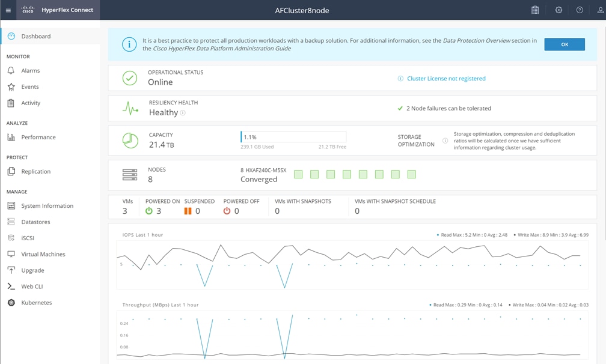606x364 pixels.
Task: Click the Throughput Last 1 hour chart
Action: [352, 335]
